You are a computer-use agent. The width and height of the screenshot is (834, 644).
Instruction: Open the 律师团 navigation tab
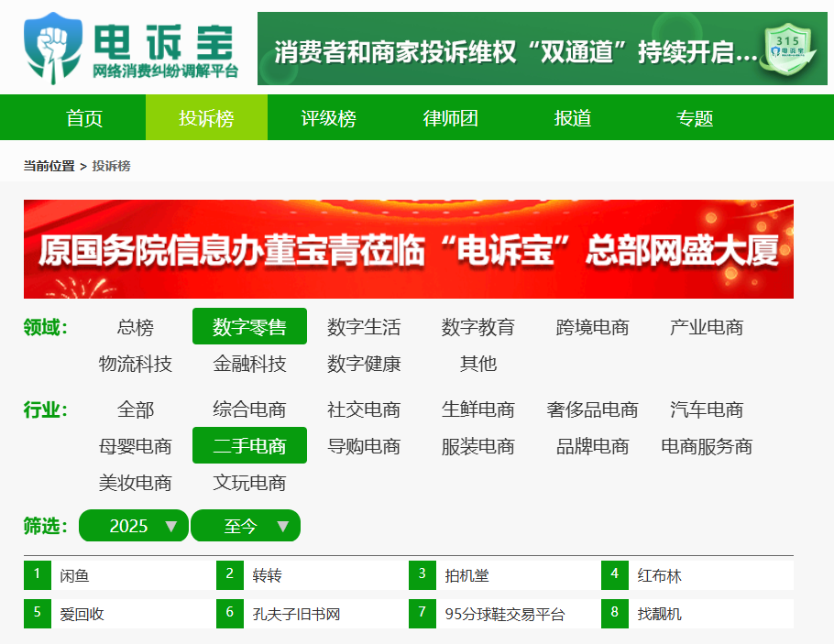coord(451,117)
